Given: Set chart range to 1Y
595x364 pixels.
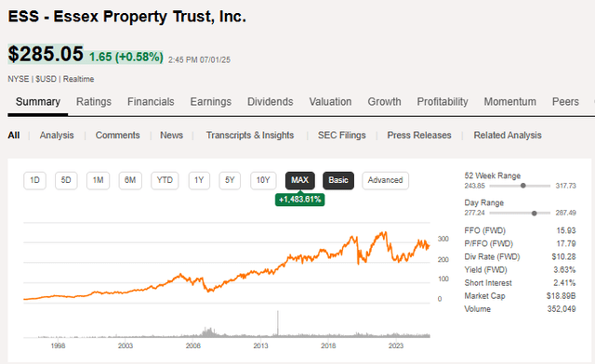Looking at the screenshot, I should coord(199,180).
